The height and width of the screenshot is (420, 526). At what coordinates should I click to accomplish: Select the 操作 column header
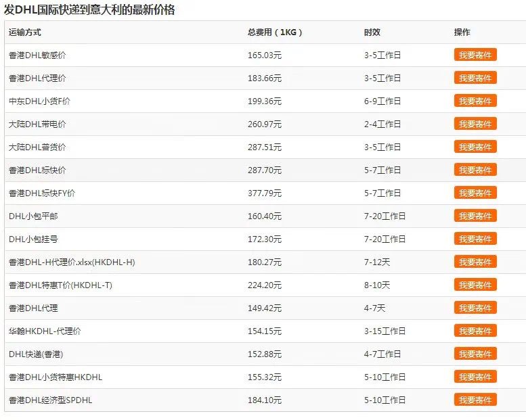462,32
